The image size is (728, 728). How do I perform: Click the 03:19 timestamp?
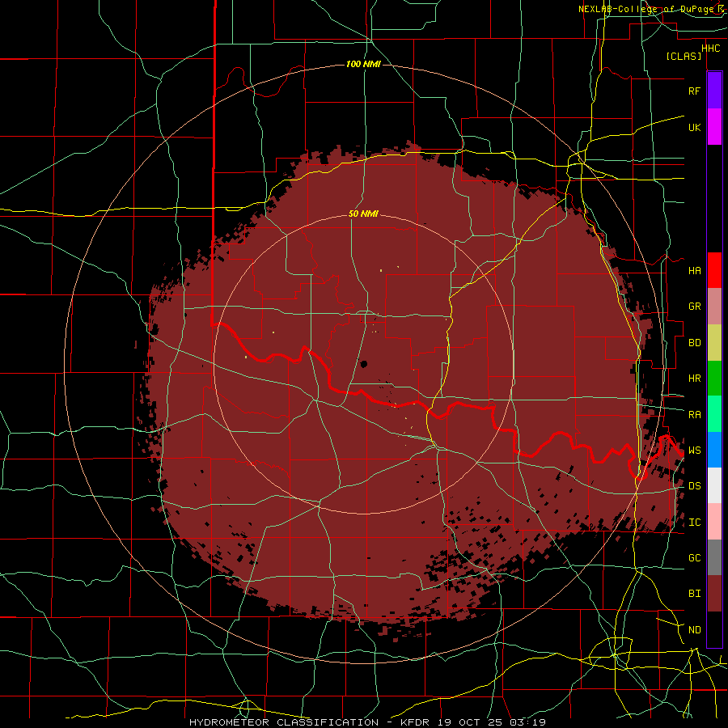click(527, 722)
